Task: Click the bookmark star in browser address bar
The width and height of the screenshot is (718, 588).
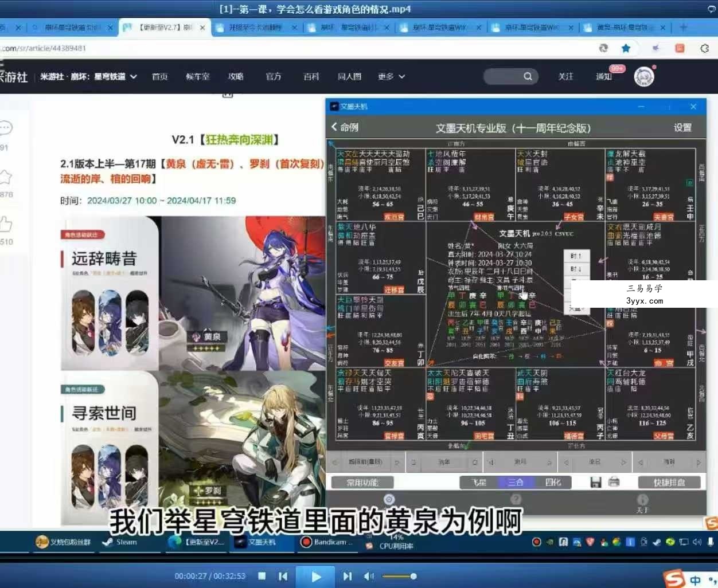Action: 626,48
